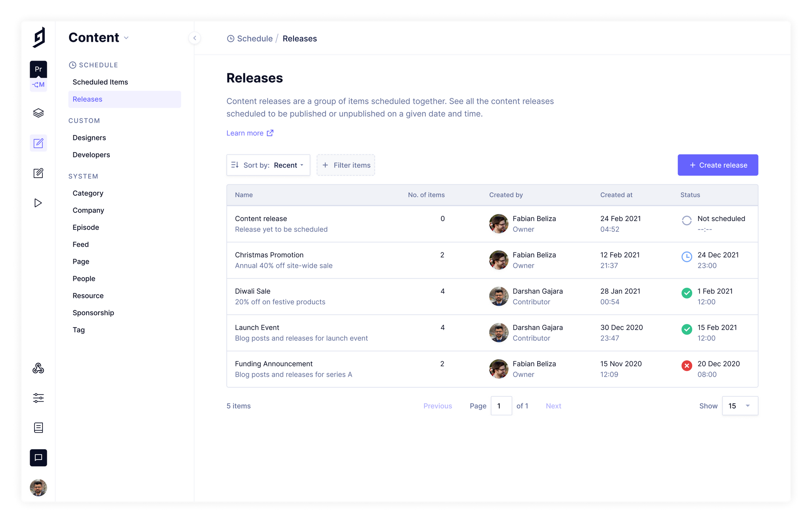Click the Create release button
The width and height of the screenshot is (812, 523).
[x=718, y=165]
